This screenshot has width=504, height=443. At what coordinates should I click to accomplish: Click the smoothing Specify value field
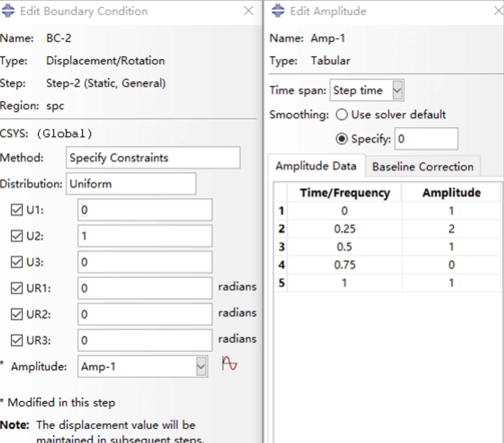pyautogui.click(x=426, y=139)
